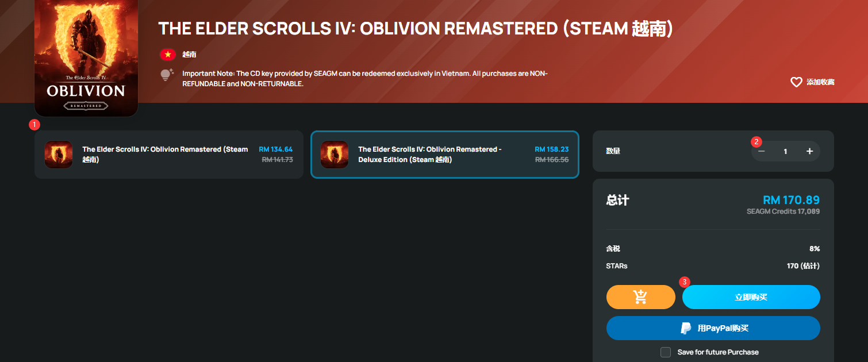Select the standard Oblivion Remastered edition option
The image size is (868, 362).
point(169,155)
